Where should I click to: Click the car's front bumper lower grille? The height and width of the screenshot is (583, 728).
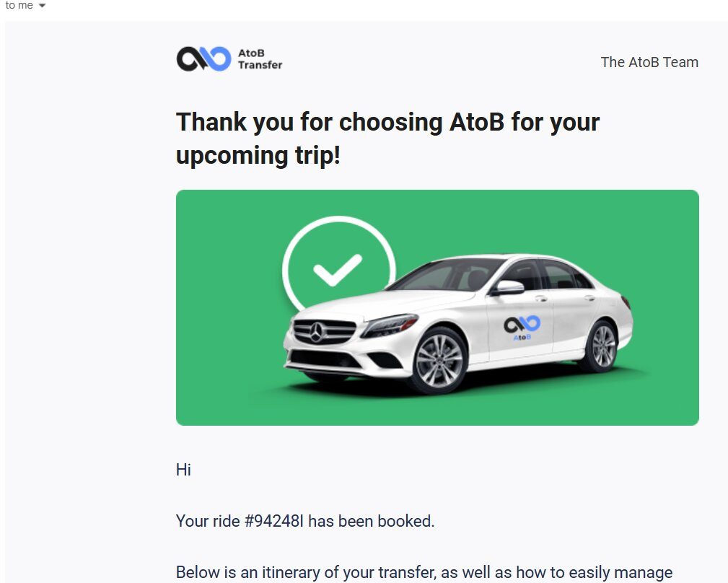click(325, 359)
